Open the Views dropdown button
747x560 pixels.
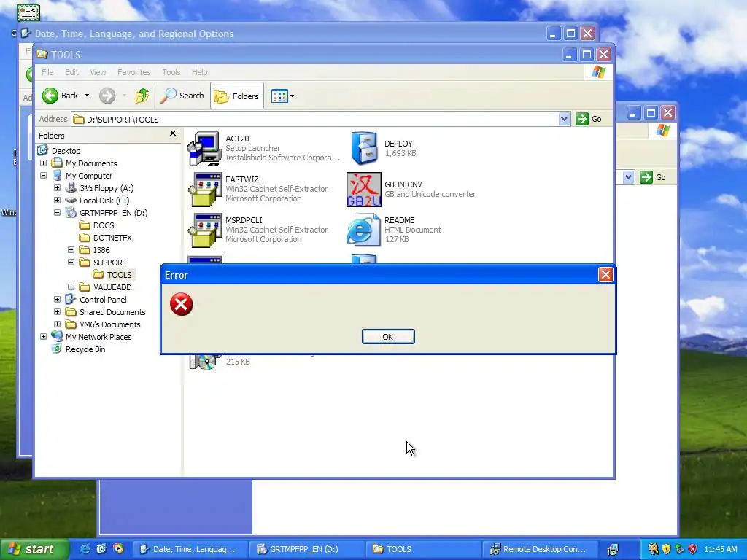pyautogui.click(x=282, y=96)
